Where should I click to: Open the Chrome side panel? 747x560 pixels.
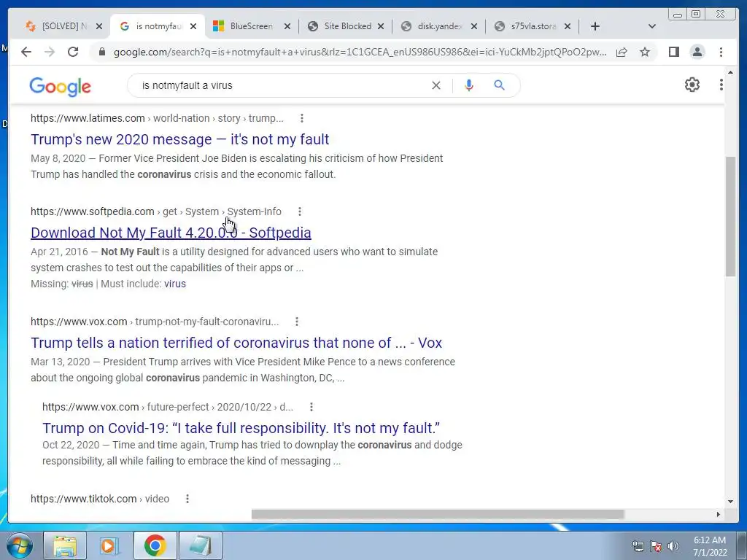coord(673,52)
